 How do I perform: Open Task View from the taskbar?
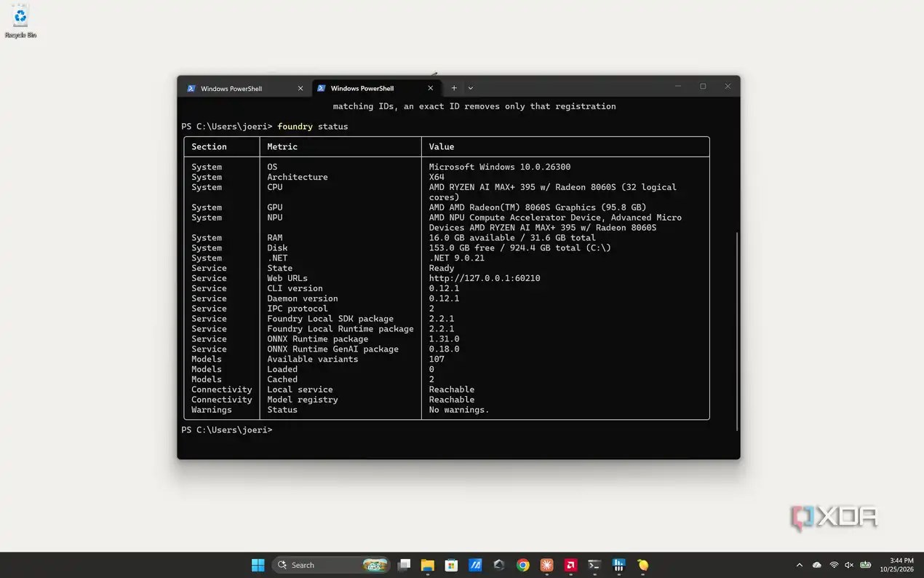[404, 565]
